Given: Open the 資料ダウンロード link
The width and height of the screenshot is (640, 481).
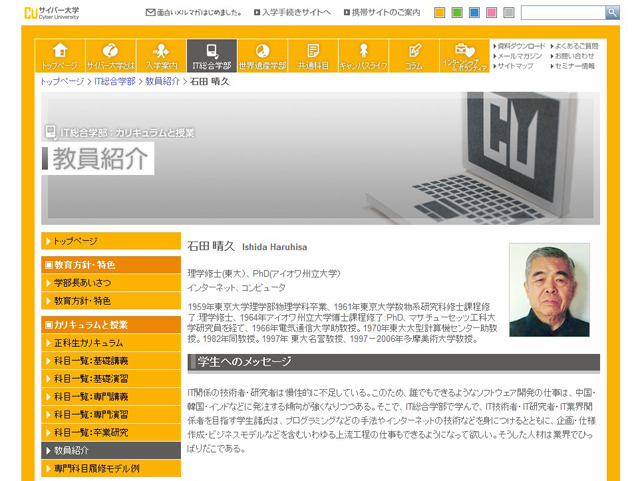Looking at the screenshot, I should pos(521,45).
